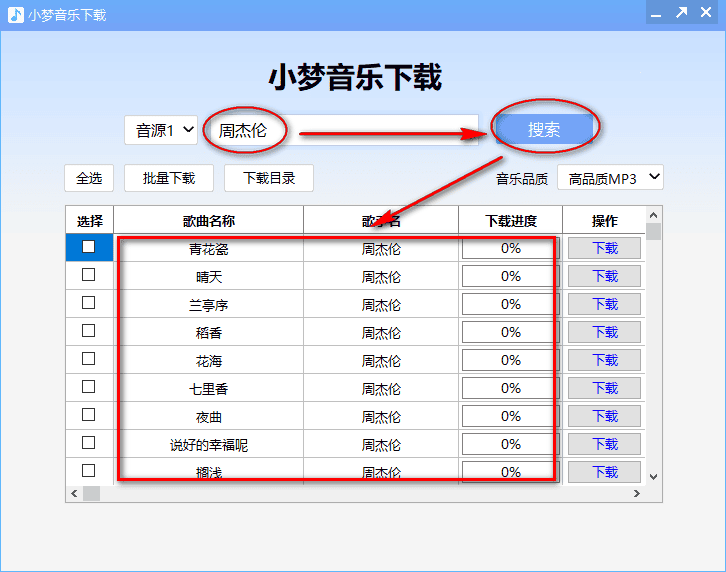Click the progress bar of 花海

511,360
